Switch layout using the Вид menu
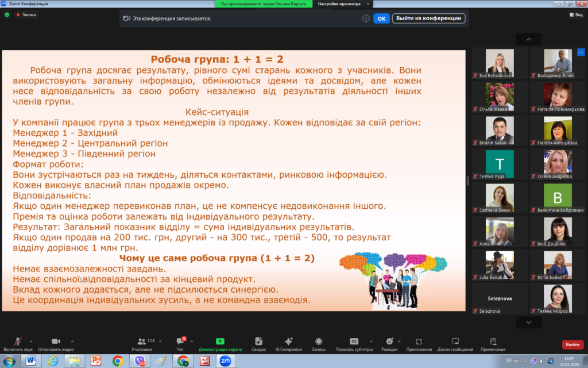This screenshot has width=588, height=368. click(x=575, y=15)
